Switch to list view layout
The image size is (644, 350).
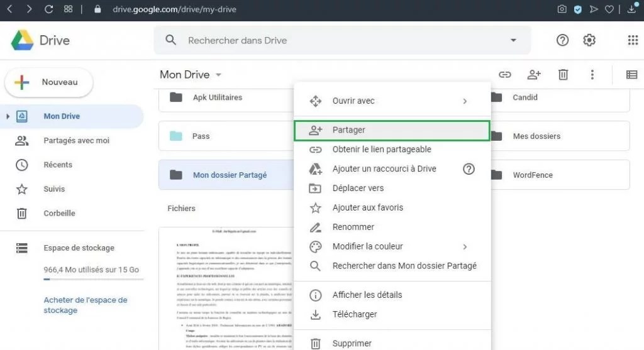(631, 75)
